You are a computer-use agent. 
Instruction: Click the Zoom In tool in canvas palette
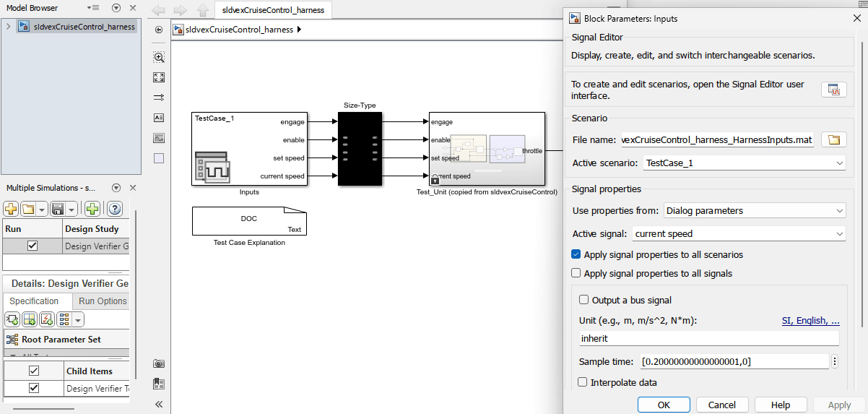159,57
